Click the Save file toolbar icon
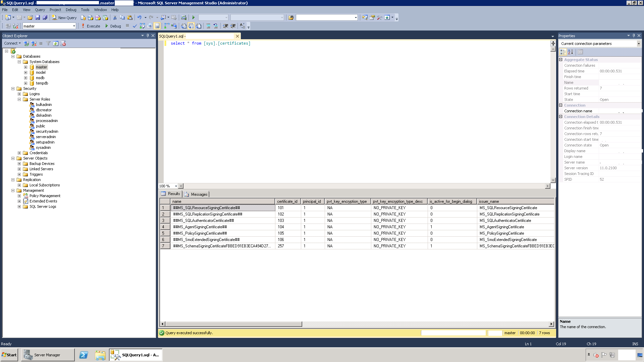The width and height of the screenshot is (644, 362). [x=36, y=17]
